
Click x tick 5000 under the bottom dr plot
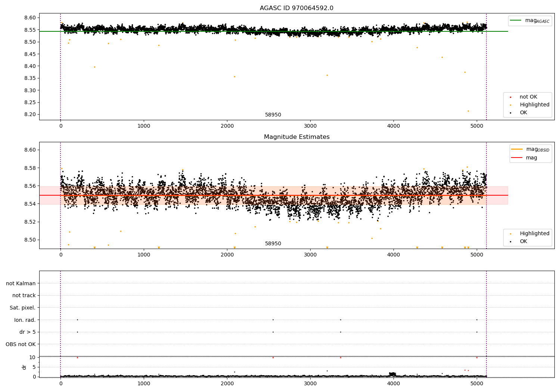[x=477, y=384]
